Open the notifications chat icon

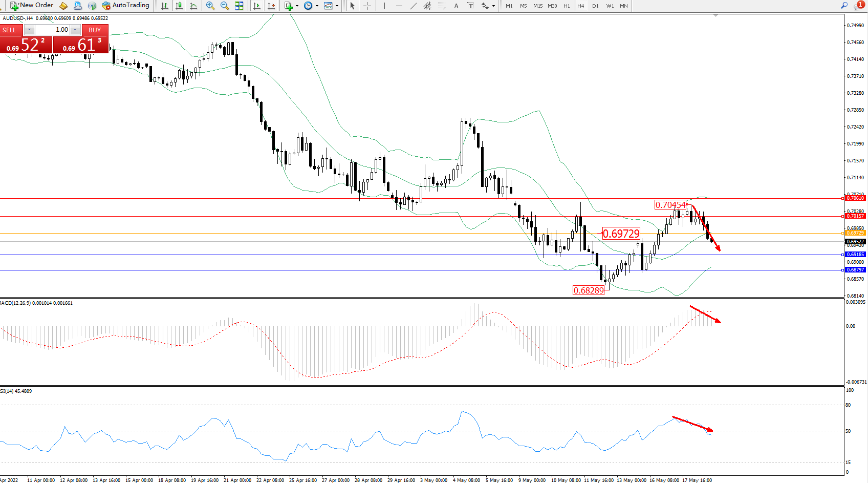[858, 6]
